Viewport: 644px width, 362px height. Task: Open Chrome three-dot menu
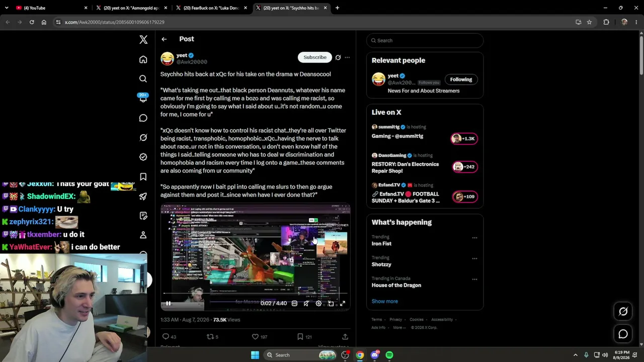(636, 22)
